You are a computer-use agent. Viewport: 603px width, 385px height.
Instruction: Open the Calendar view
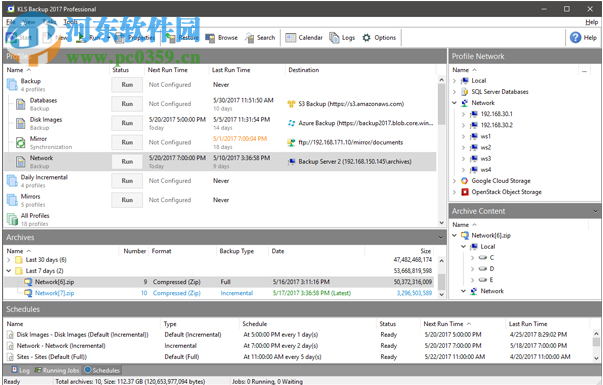click(x=304, y=38)
